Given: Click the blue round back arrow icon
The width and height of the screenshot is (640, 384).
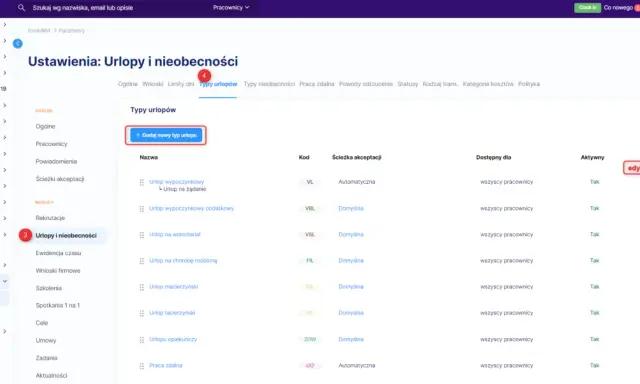Looking at the screenshot, I should coord(18,43).
